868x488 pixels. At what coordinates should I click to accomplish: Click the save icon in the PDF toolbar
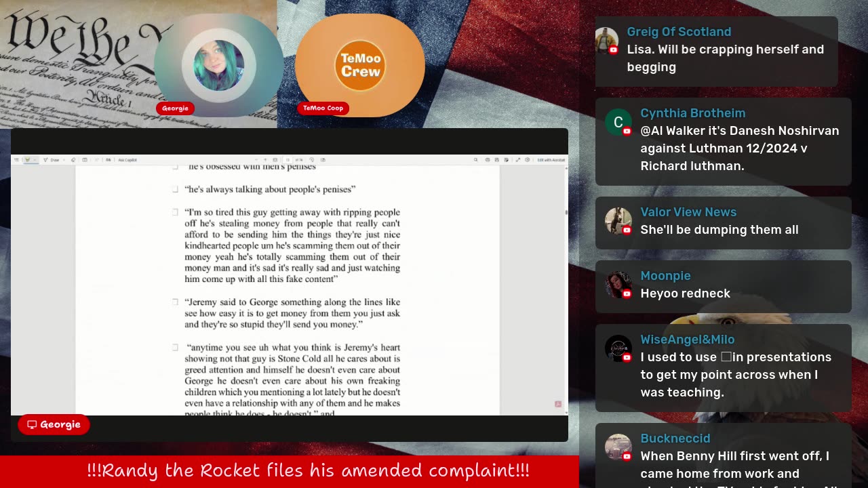pos(497,160)
